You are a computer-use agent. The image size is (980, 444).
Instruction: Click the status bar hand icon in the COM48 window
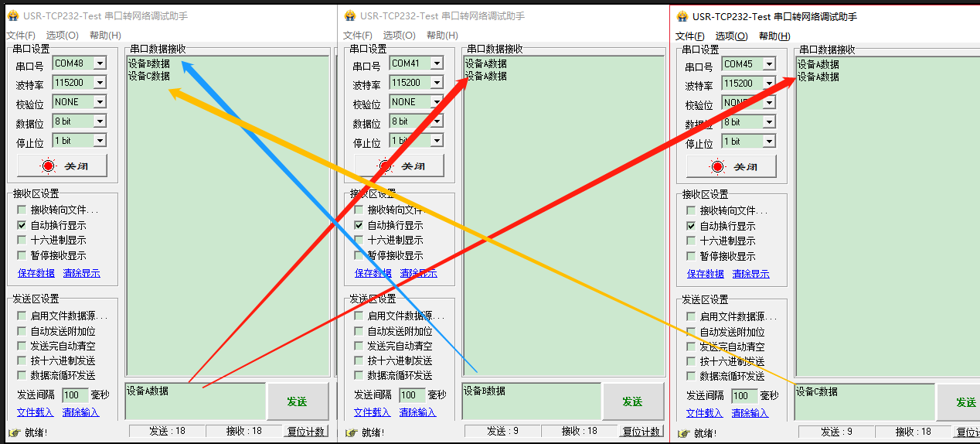pos(13,432)
